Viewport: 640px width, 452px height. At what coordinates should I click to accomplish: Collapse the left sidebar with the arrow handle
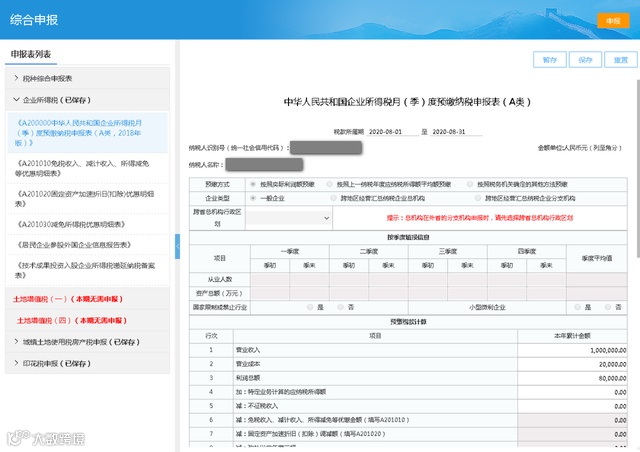coord(178,246)
